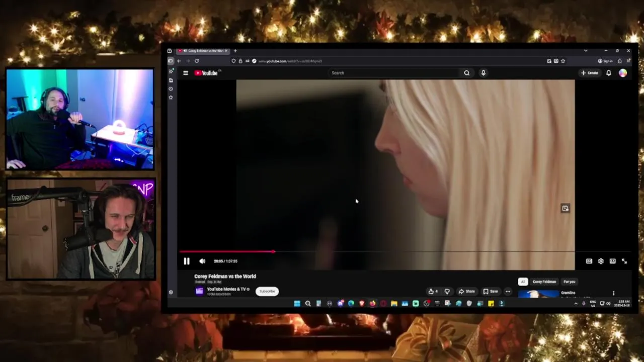Click the Create button
Viewport: 644px width, 362px height.
pyautogui.click(x=590, y=73)
